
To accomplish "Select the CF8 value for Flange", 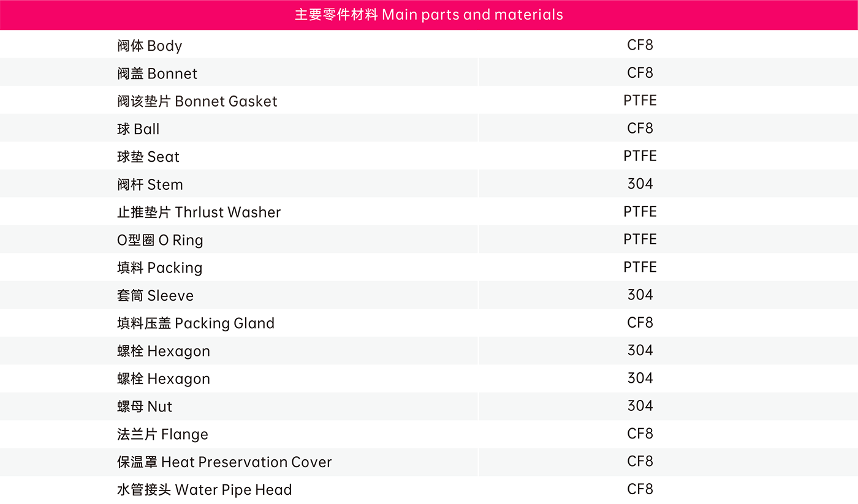I will 640,434.
